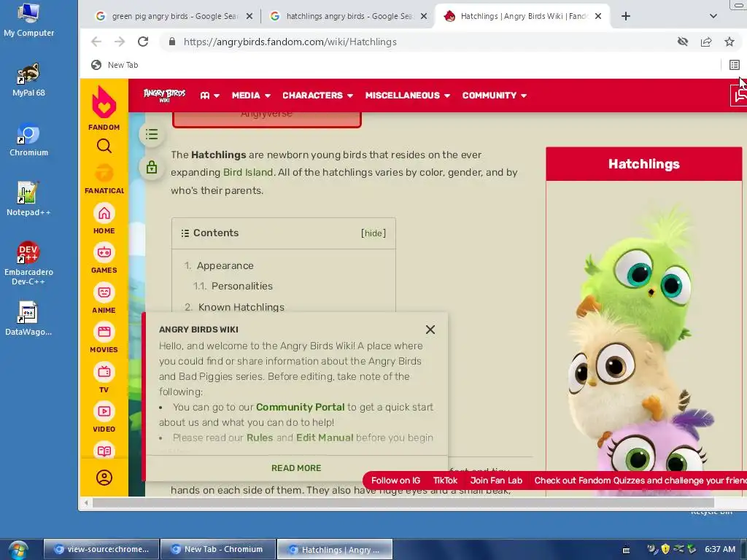
Task: Open Chromium desktop shortcut
Action: coord(28,139)
